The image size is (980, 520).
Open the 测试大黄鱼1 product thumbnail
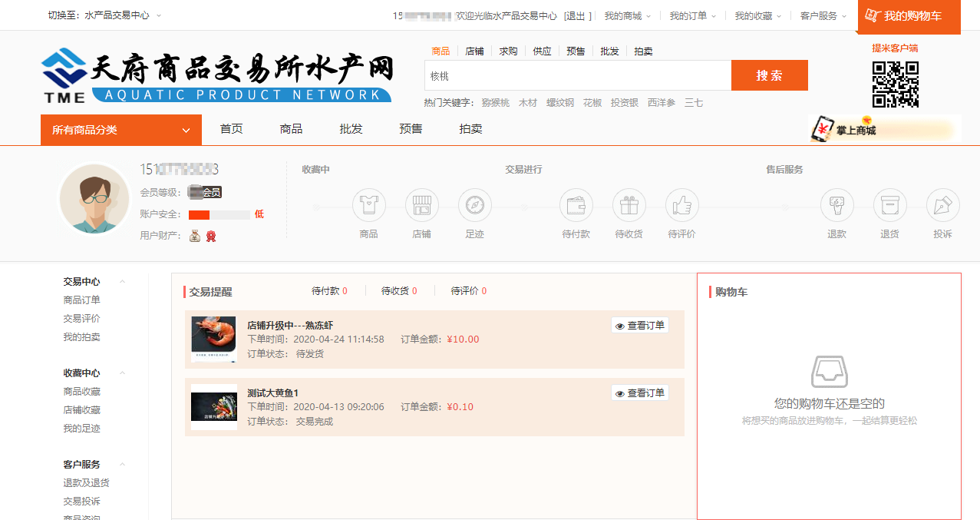click(x=213, y=406)
